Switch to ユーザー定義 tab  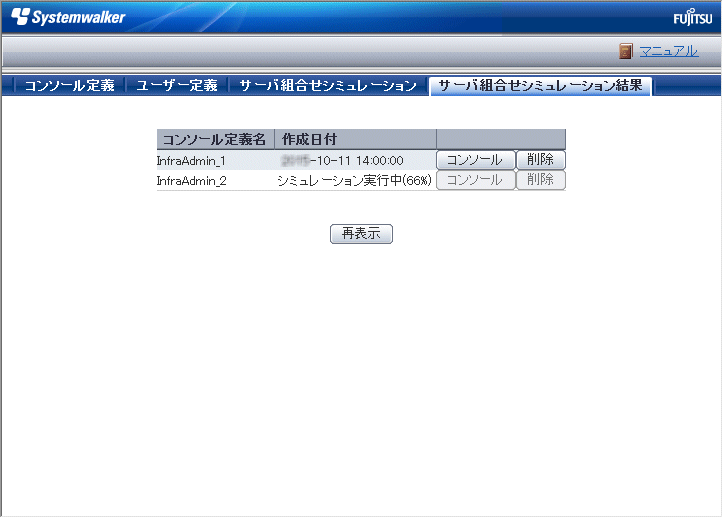[177, 86]
